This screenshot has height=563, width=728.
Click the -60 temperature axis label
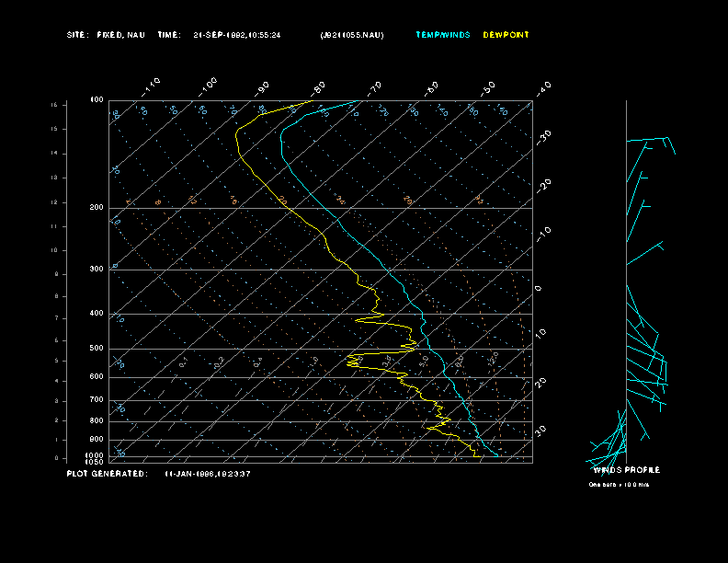(431, 88)
